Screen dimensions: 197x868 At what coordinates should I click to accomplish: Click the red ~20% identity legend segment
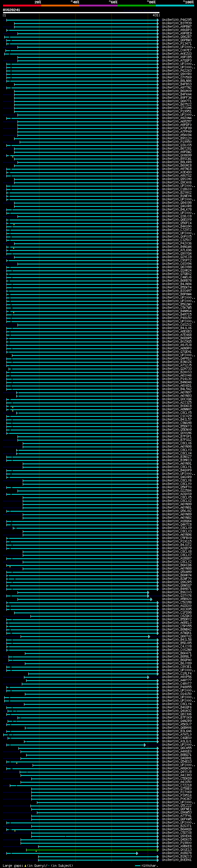[22, 6]
